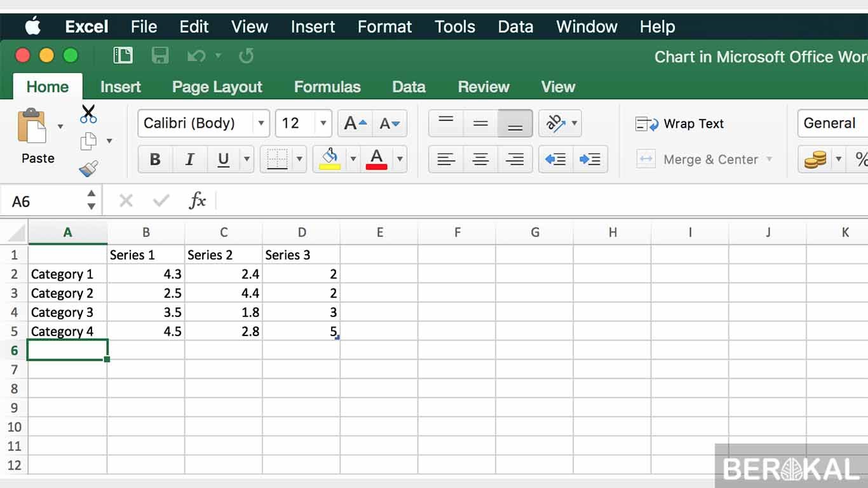
Task: Select the cell with value 4.4
Action: tap(224, 293)
